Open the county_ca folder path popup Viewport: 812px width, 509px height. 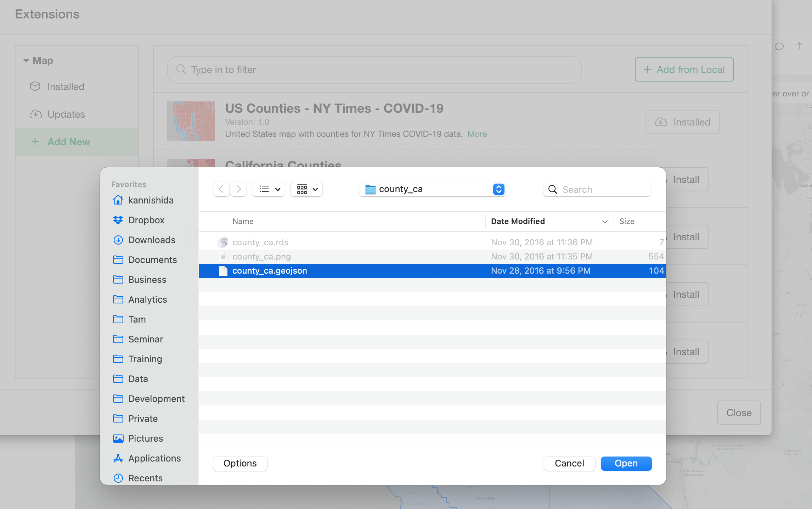(x=432, y=189)
